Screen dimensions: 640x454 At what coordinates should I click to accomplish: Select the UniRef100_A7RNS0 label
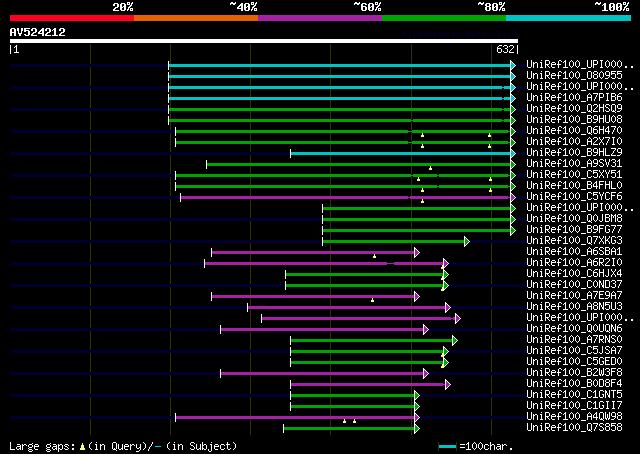[x=574, y=340]
